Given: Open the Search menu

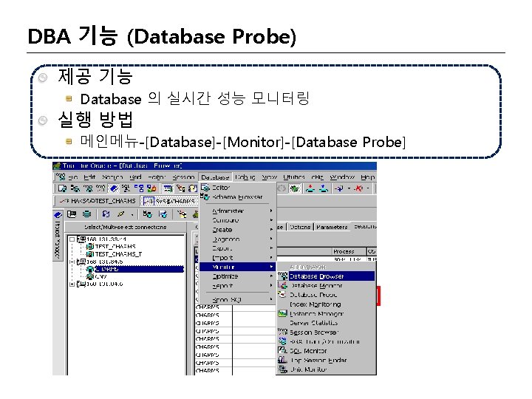Looking at the screenshot, I should [x=112, y=177].
